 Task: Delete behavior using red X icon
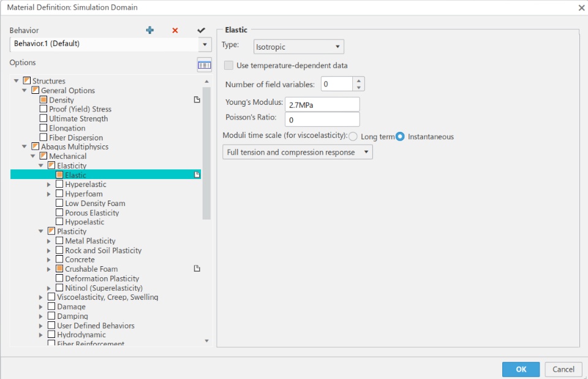point(175,31)
